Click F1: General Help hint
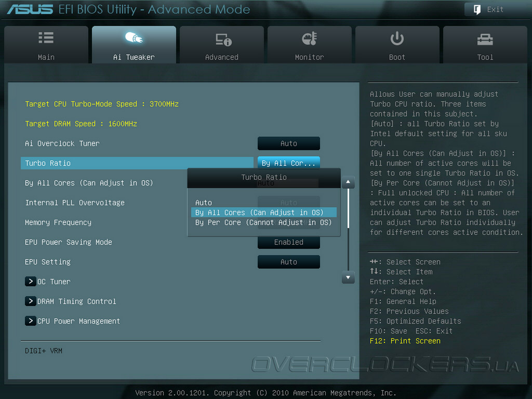Viewport: 532px width, 399px height. pos(403,302)
